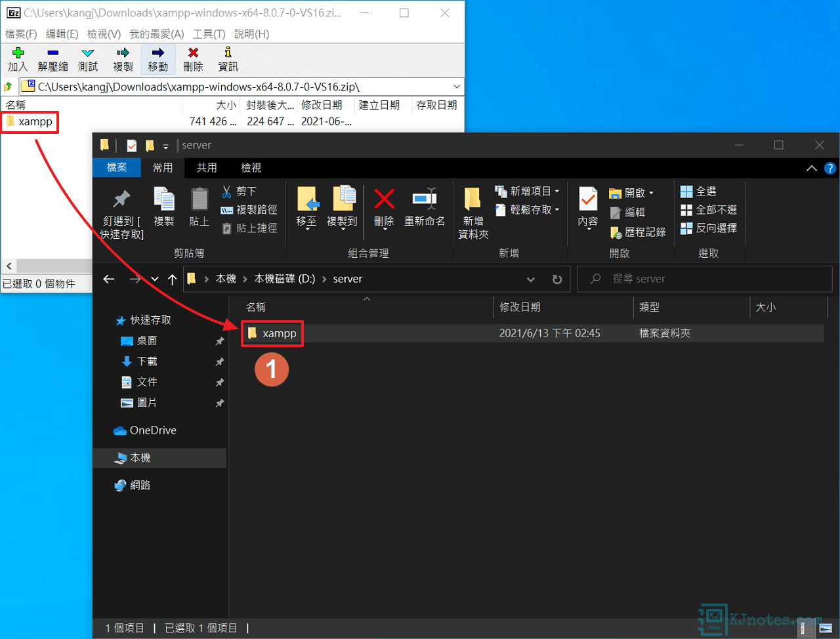Click 全部不選 (Select none) in ribbon
The width and height of the screenshot is (840, 639).
[x=709, y=209]
